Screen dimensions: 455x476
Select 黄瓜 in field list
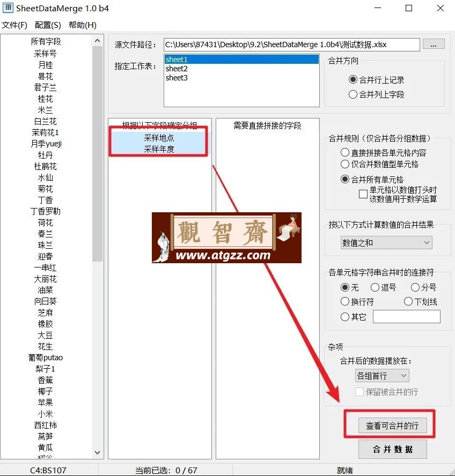tap(46, 448)
